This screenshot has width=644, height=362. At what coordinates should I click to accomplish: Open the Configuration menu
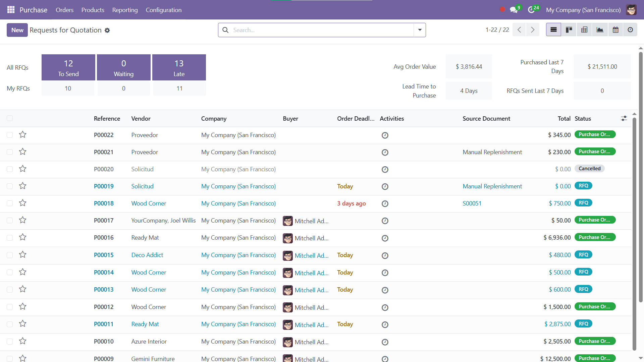[163, 10]
